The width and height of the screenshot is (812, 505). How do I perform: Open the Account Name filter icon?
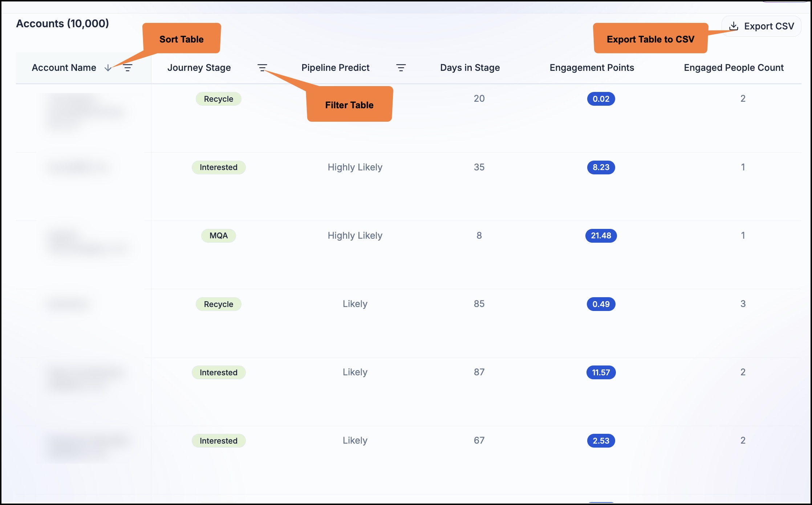pyautogui.click(x=127, y=68)
